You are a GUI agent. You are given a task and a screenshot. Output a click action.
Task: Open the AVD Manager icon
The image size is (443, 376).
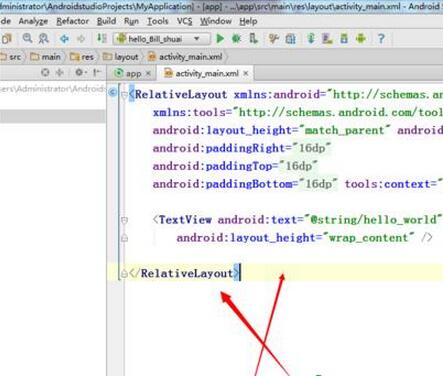(x=327, y=39)
